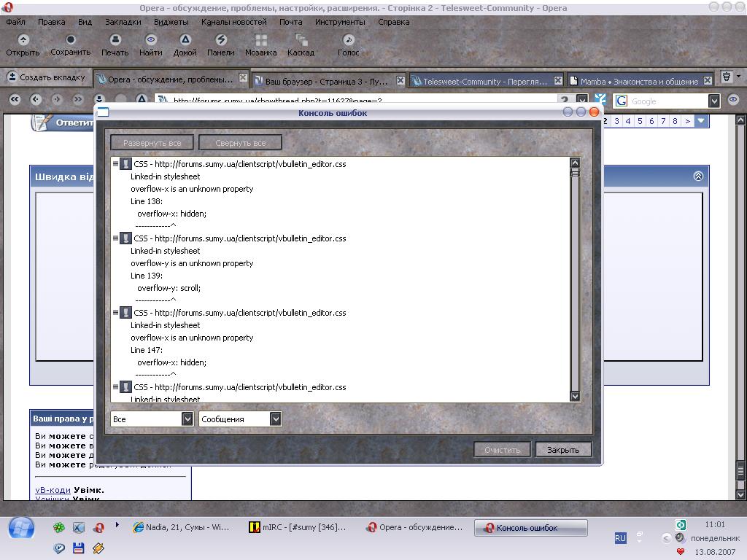
Task: Click the error list scrollbar down arrow
Action: [x=575, y=396]
